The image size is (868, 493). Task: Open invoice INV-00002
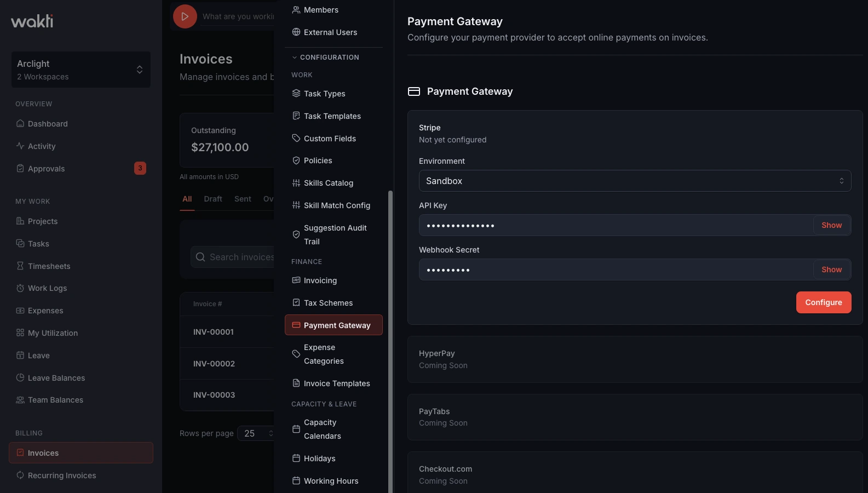[x=214, y=364]
